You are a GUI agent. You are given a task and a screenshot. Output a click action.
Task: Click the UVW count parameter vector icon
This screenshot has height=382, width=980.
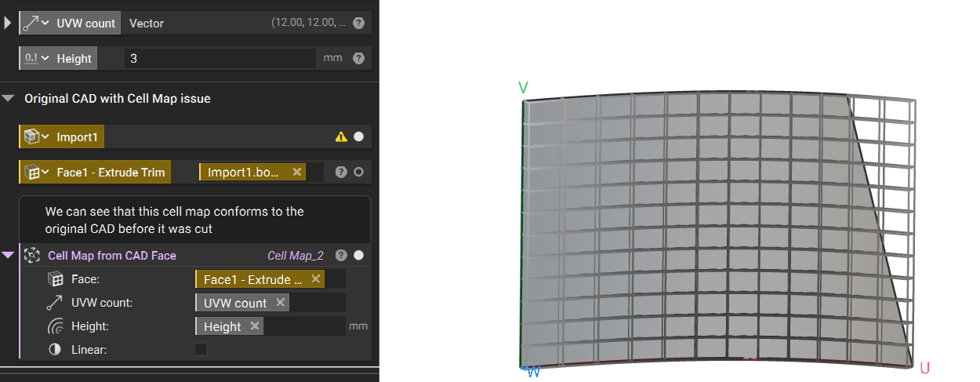point(55,302)
